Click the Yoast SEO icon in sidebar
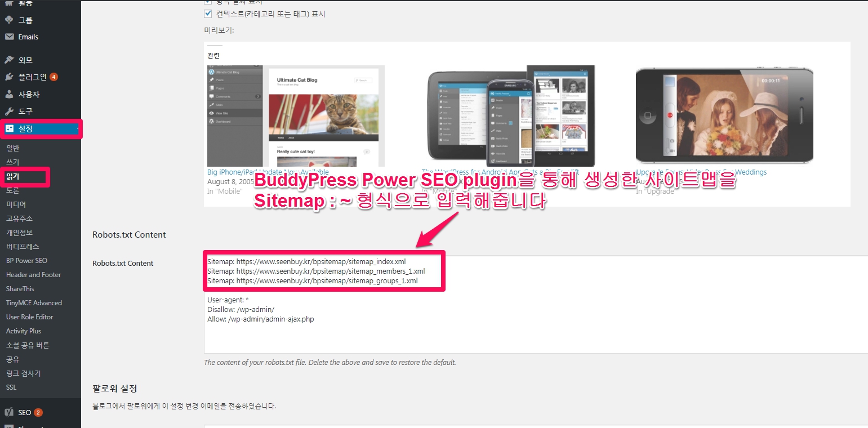The image size is (868, 428). click(9, 412)
